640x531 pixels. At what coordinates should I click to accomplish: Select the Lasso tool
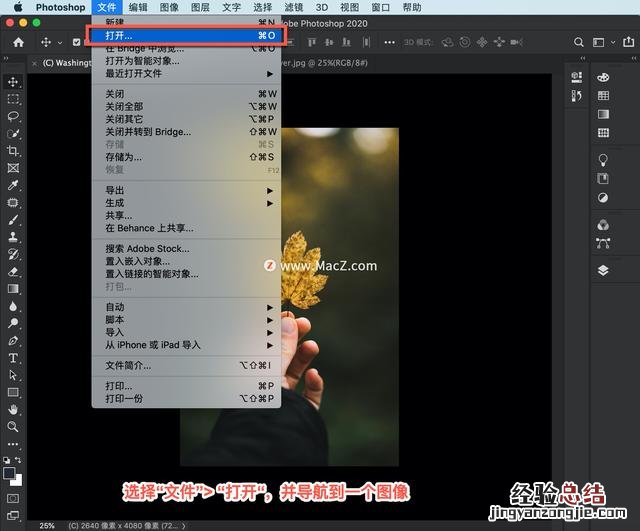[13, 116]
